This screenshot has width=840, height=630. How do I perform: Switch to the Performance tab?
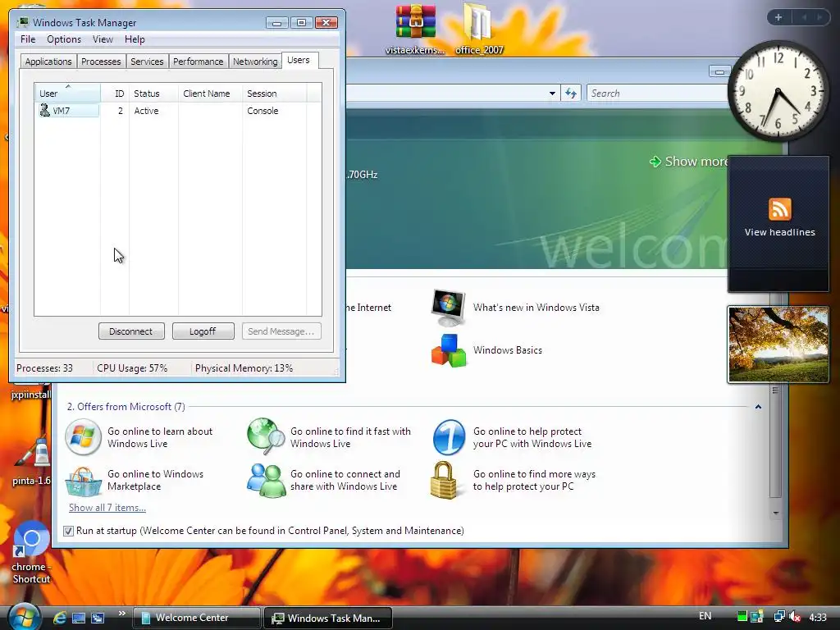click(198, 62)
